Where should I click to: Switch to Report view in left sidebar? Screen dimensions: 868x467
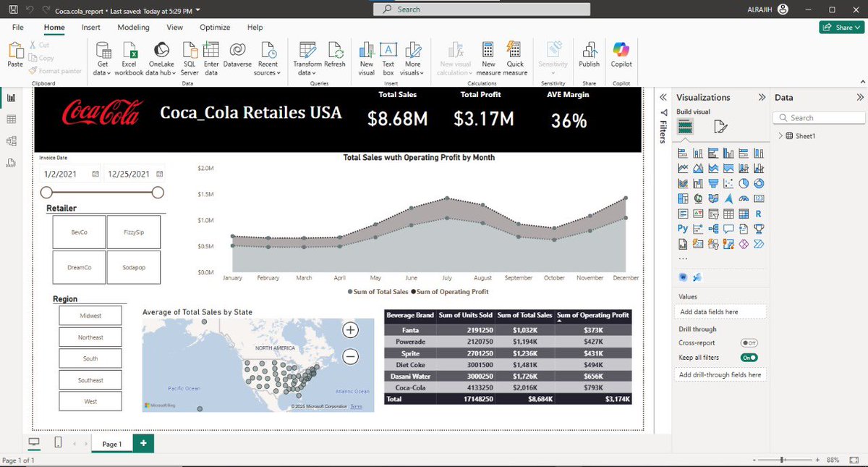tap(11, 98)
